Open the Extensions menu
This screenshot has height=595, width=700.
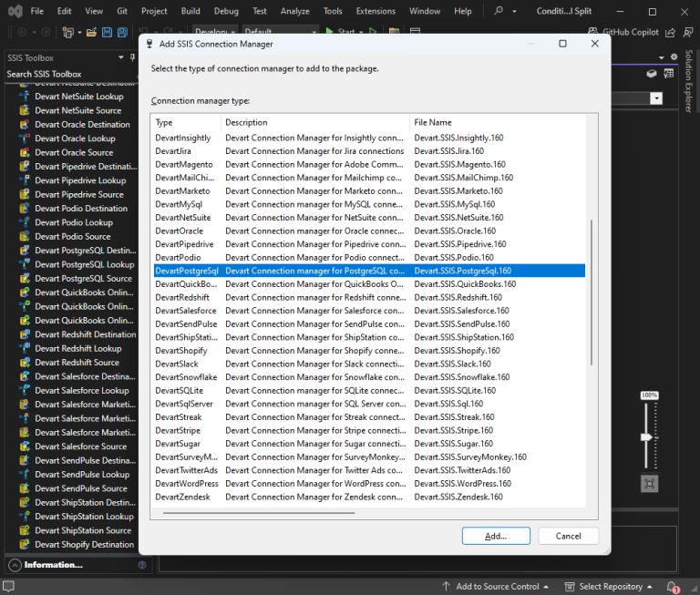(x=376, y=11)
